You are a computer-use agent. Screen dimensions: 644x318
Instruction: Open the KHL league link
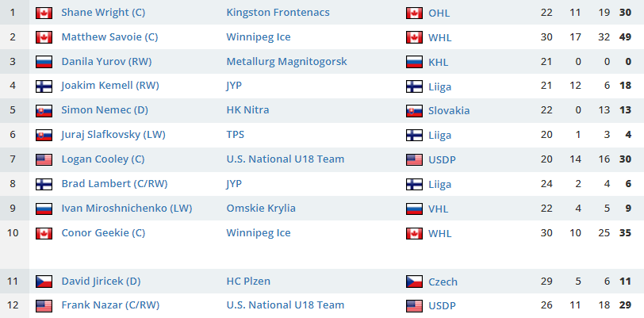pyautogui.click(x=439, y=62)
